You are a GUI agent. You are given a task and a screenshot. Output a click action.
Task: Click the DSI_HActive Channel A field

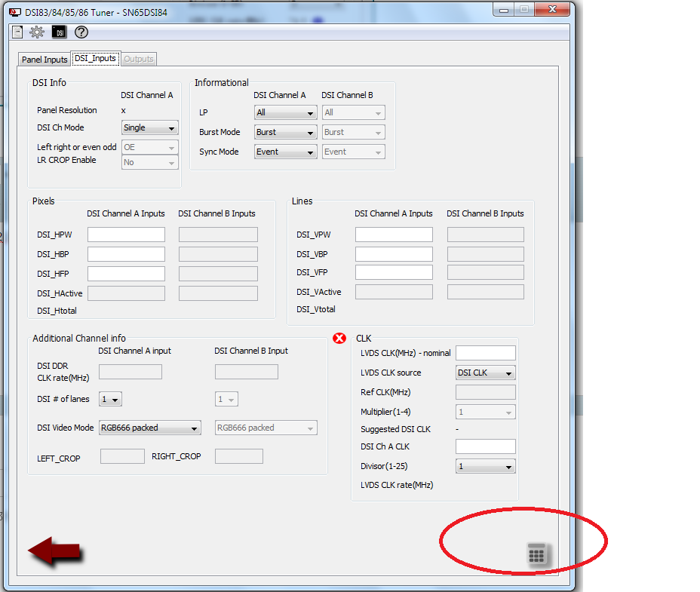[x=126, y=293]
